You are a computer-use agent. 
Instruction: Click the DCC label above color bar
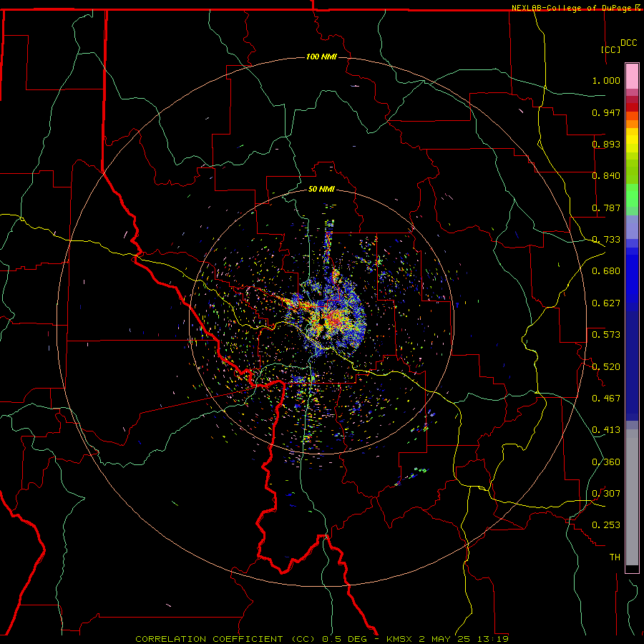pyautogui.click(x=629, y=43)
